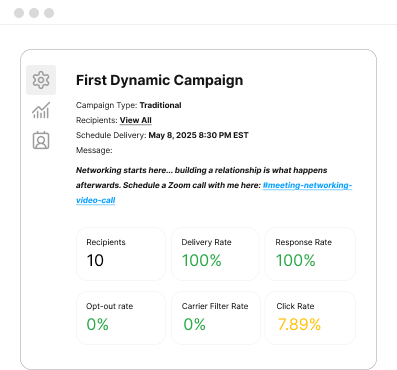Select the Carrier Filter Rate card
The height and width of the screenshot is (370, 397).
(x=216, y=318)
